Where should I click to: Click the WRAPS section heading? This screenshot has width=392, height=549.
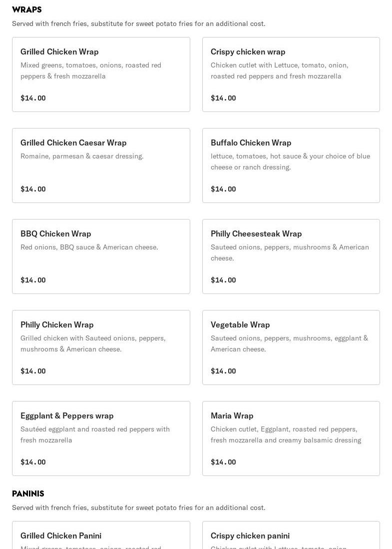27,10
